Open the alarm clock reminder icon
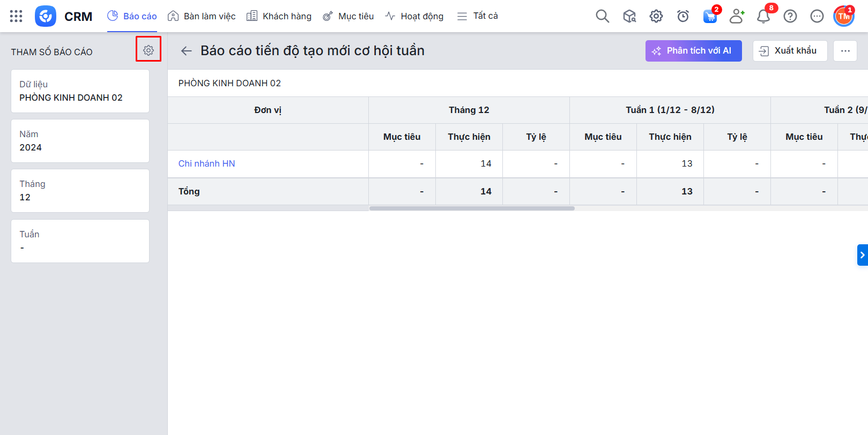 point(682,17)
